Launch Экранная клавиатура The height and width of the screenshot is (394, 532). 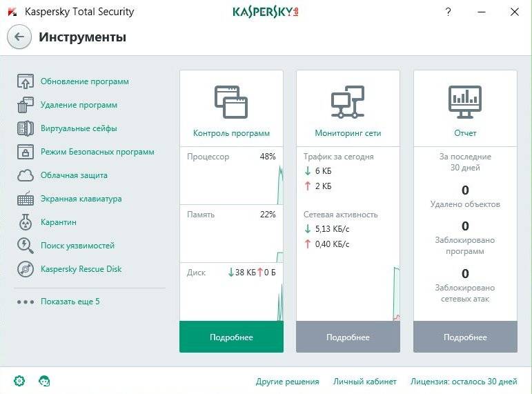81,199
